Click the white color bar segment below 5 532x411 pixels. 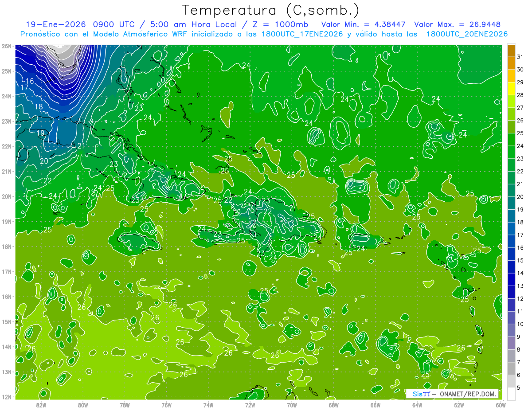pos(511,394)
